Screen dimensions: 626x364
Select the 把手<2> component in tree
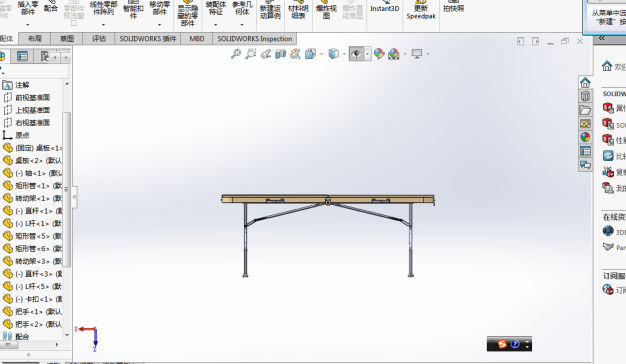32,324
